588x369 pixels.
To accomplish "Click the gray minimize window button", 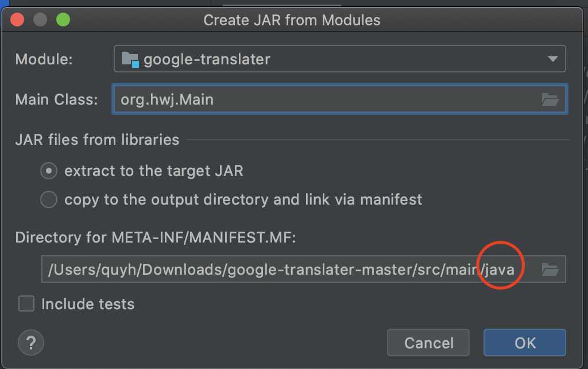I will point(40,20).
